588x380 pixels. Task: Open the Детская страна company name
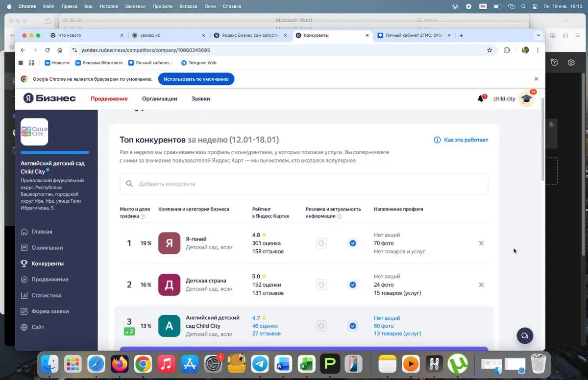pos(206,281)
